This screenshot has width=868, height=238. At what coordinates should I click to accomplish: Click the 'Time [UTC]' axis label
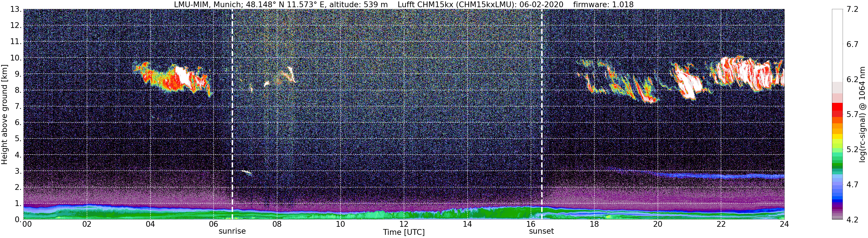pyautogui.click(x=404, y=232)
